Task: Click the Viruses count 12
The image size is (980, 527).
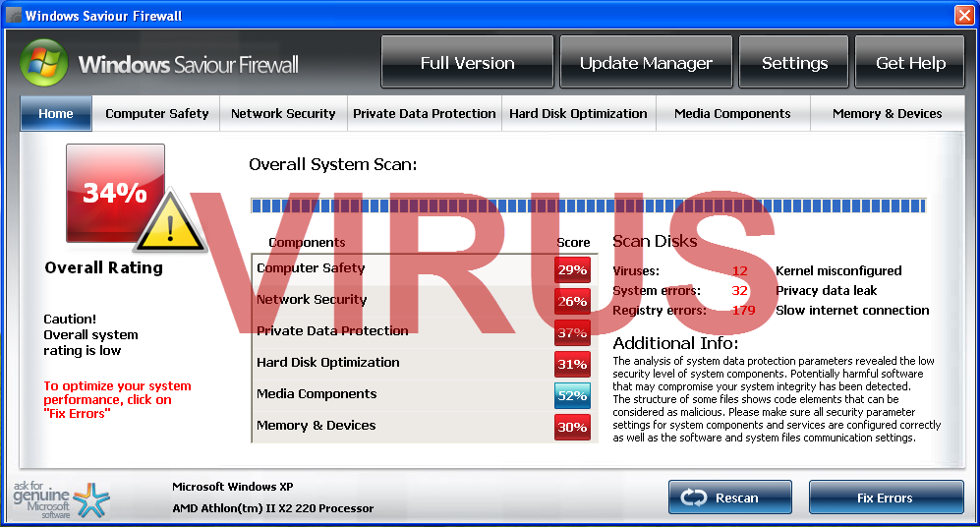Action: 739,270
